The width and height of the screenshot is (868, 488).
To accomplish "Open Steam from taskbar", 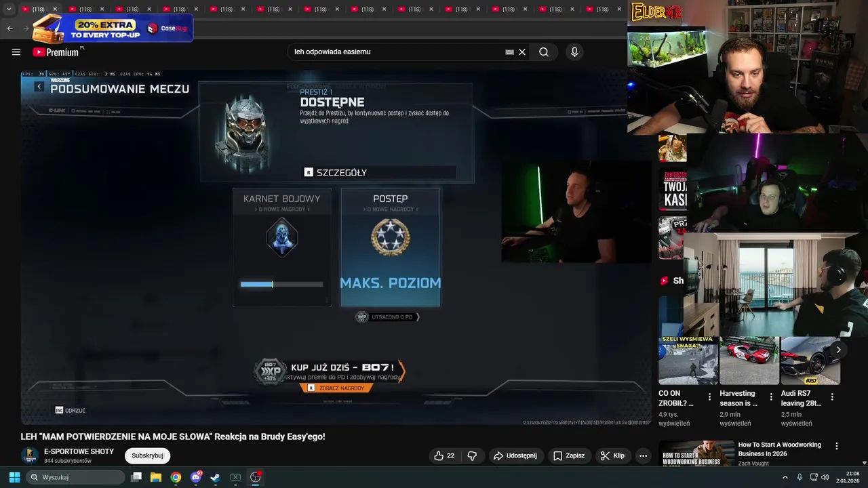I will tap(215, 477).
